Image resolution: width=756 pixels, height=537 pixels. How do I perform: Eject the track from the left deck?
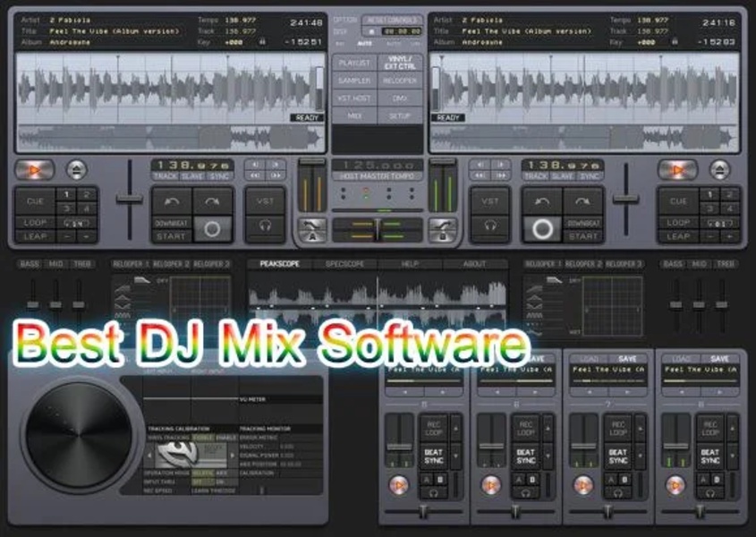(x=76, y=170)
